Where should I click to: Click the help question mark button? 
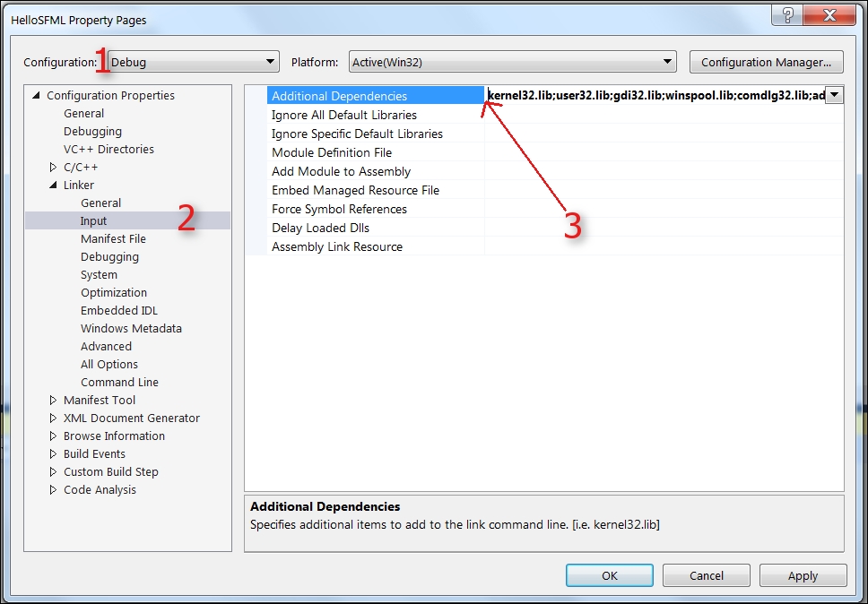click(x=788, y=15)
